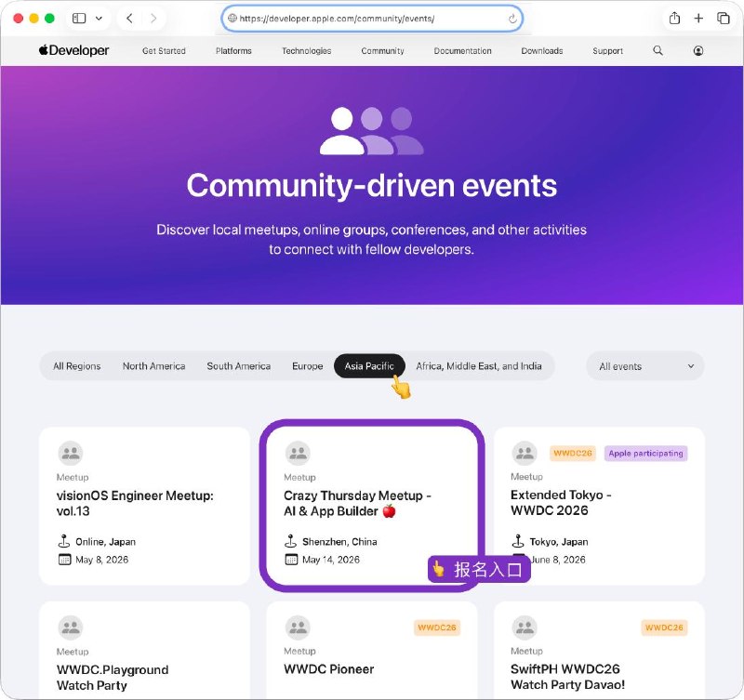This screenshot has height=700, width=744.
Task: Open sidebar options dropdown chevron
Action: tap(99, 19)
